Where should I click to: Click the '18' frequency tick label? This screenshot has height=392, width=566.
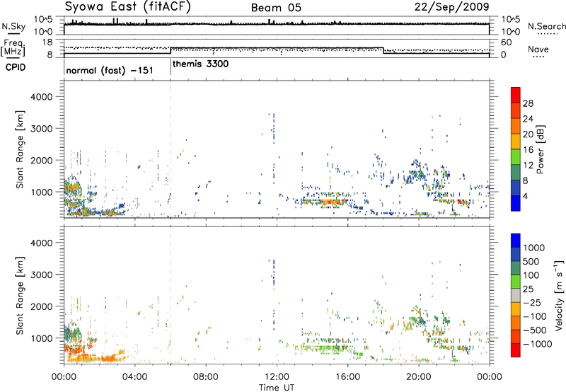[47, 42]
